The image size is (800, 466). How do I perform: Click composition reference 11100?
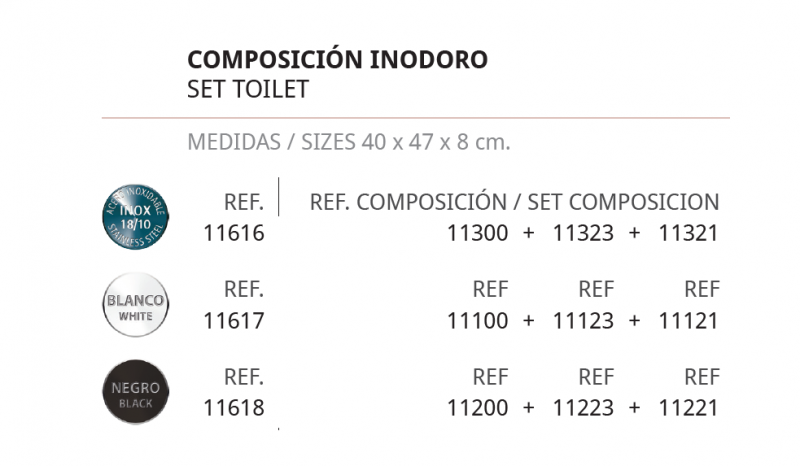478,321
